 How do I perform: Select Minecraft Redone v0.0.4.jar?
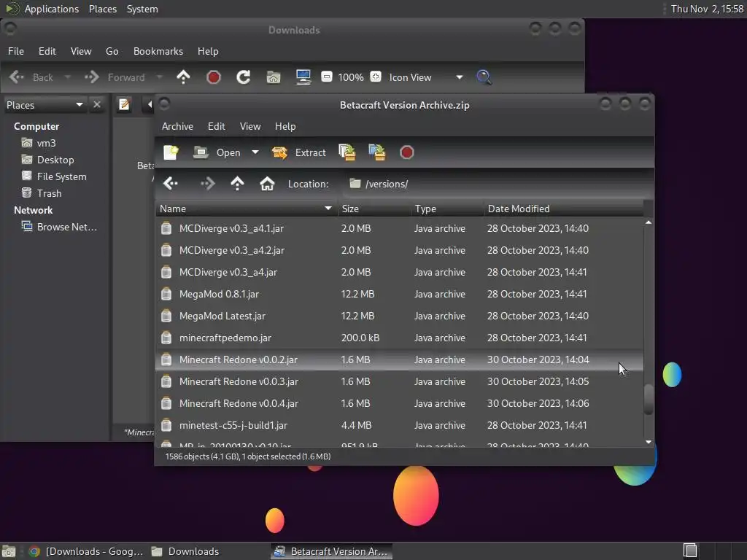(399, 404)
